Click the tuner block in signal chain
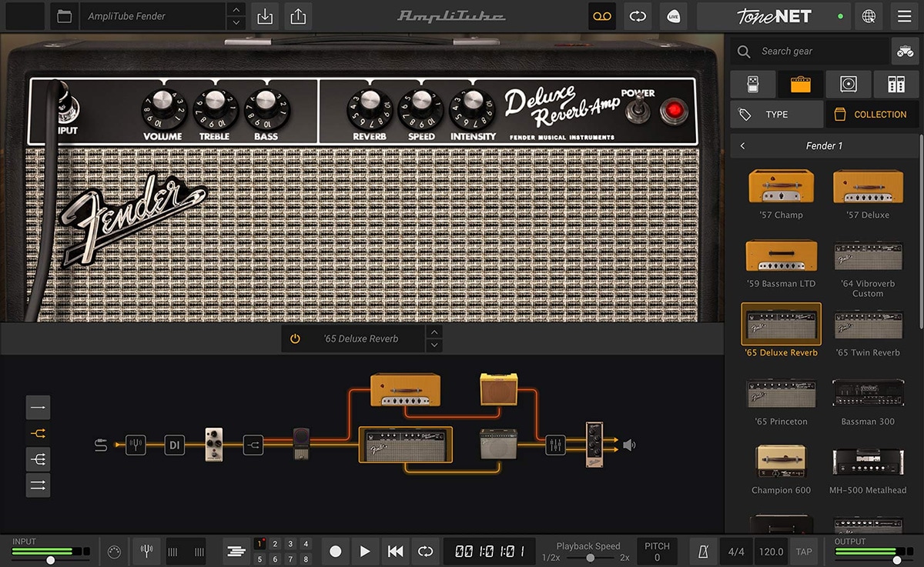Image resolution: width=924 pixels, height=567 pixels. click(136, 445)
